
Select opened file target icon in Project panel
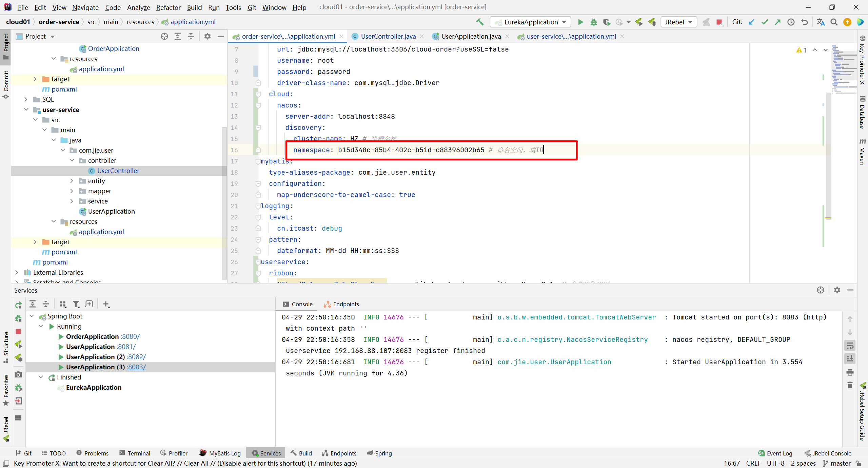point(164,36)
